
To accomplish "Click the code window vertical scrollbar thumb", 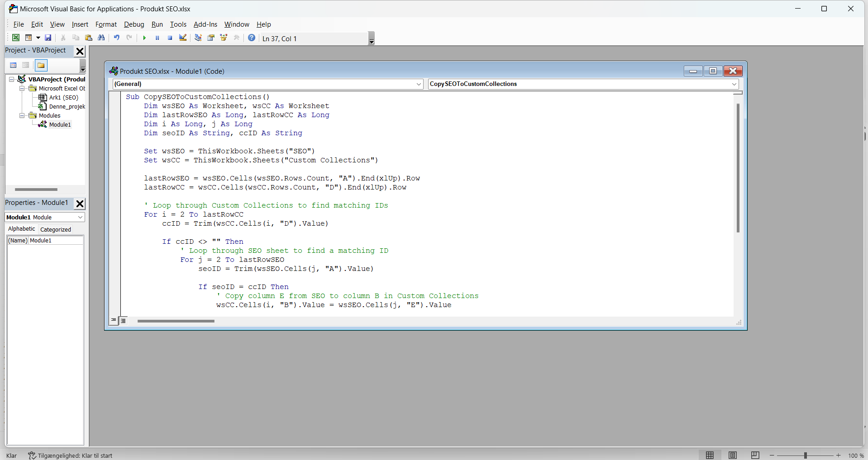I will 738,168.
